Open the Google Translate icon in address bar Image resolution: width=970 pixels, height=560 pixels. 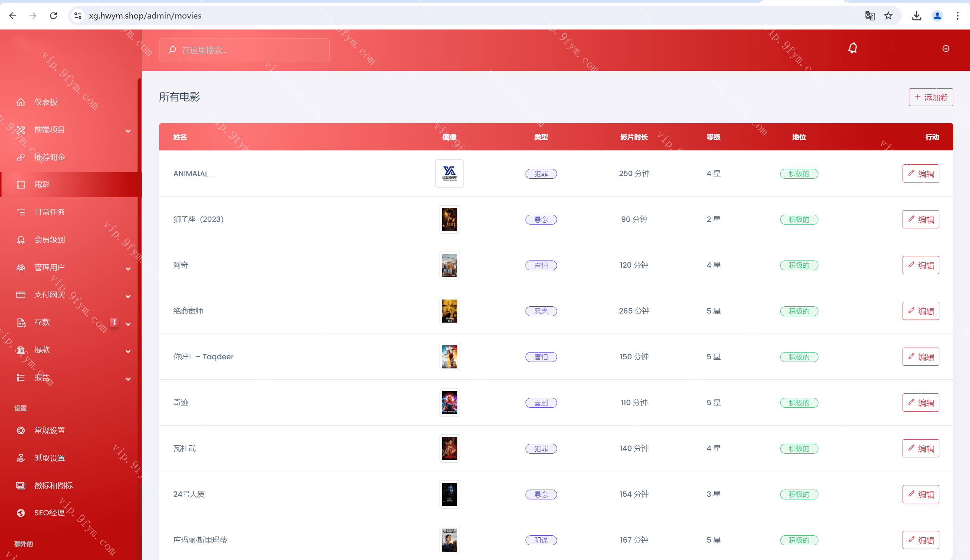point(870,16)
